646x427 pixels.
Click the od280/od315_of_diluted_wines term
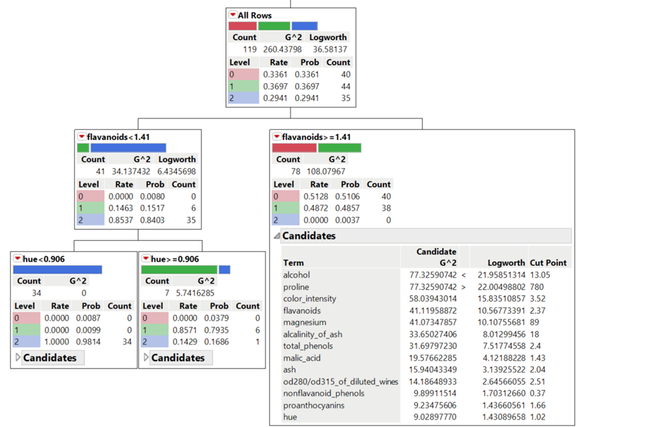pyautogui.click(x=340, y=382)
